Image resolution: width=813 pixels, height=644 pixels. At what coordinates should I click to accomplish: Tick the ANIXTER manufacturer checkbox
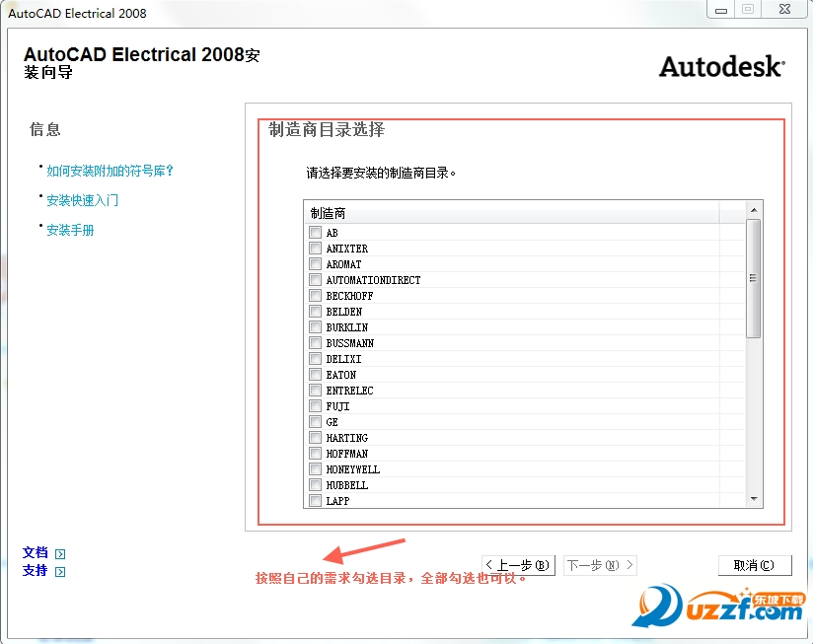tap(315, 248)
